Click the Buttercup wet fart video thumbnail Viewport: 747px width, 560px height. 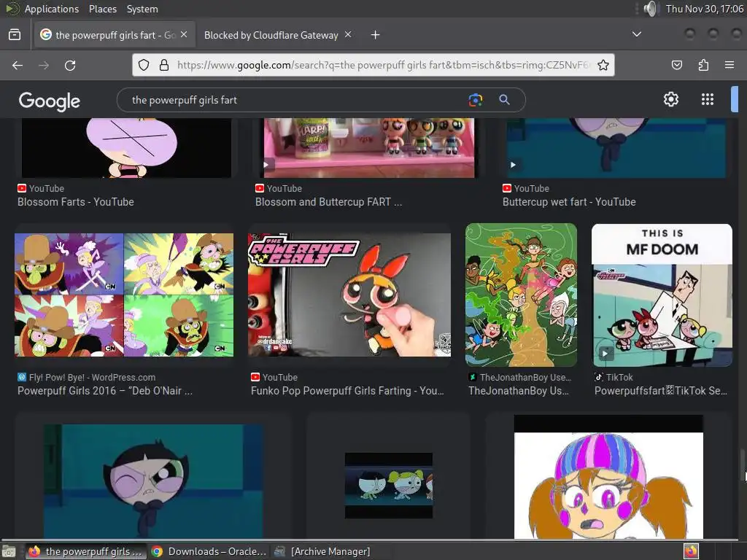[616, 147]
